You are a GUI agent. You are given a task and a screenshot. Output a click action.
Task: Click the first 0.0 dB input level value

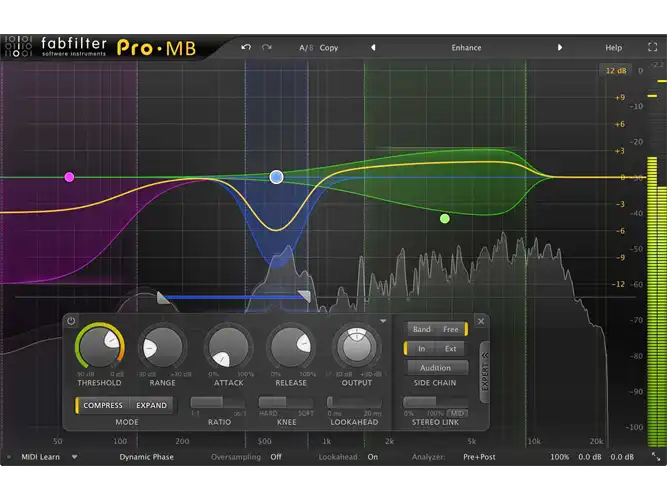590,457
